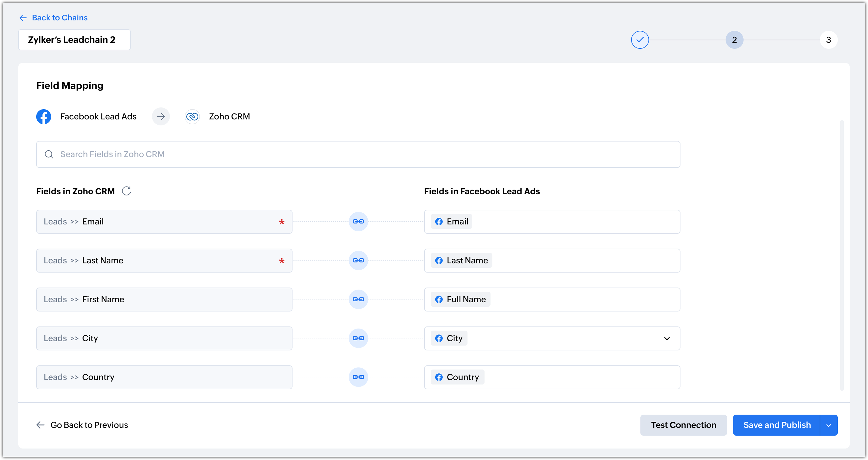Expand the City field dropdown chevron

tap(666, 338)
